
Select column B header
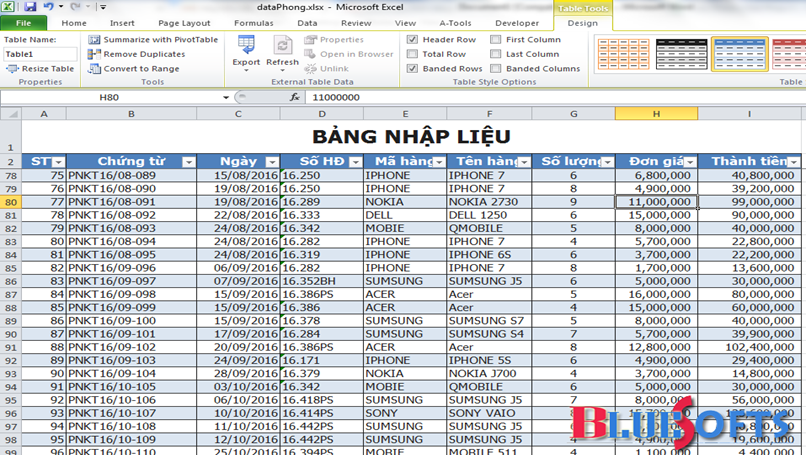click(x=131, y=114)
